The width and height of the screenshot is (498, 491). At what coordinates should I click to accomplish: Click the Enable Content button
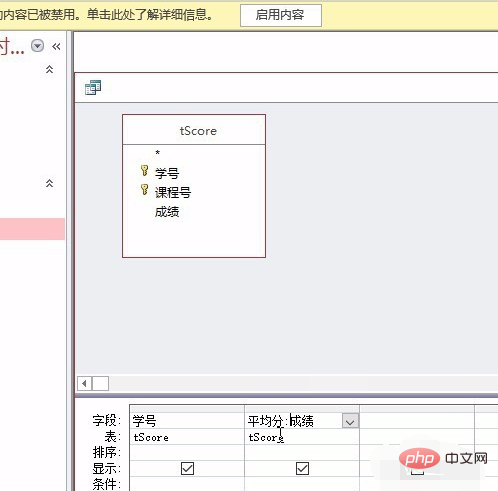(x=281, y=15)
